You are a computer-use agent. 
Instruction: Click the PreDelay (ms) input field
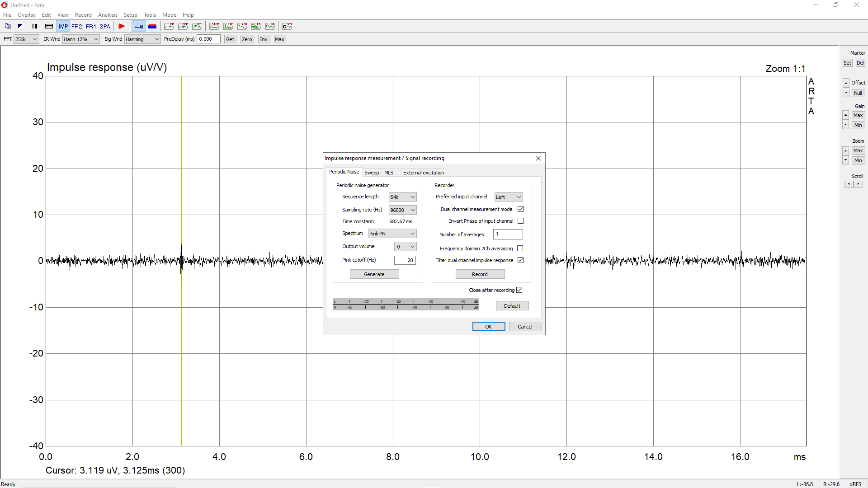208,39
